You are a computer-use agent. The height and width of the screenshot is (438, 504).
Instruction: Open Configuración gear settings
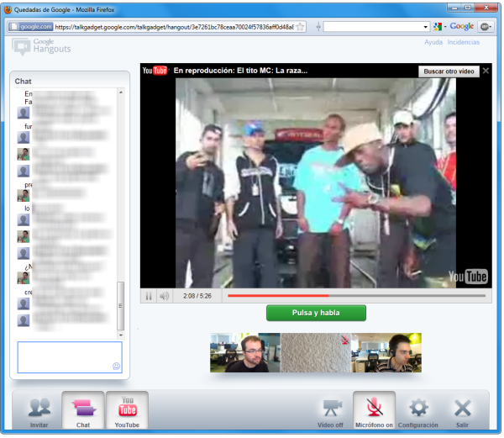point(417,413)
